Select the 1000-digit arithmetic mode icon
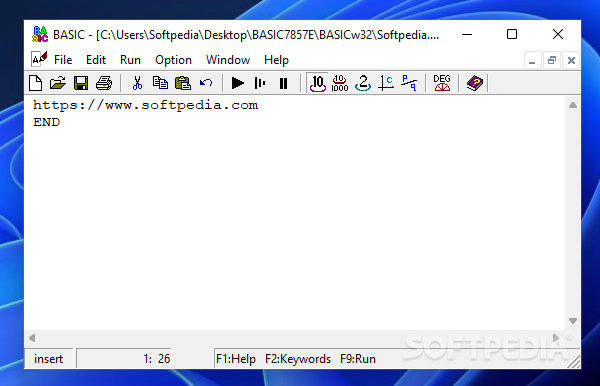The width and height of the screenshot is (600, 386). 340,83
